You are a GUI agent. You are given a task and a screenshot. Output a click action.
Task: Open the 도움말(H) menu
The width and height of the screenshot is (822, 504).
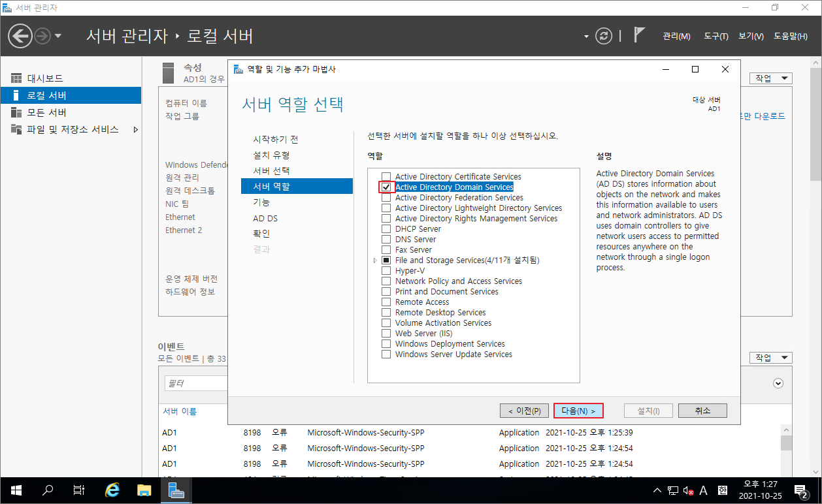(x=791, y=37)
